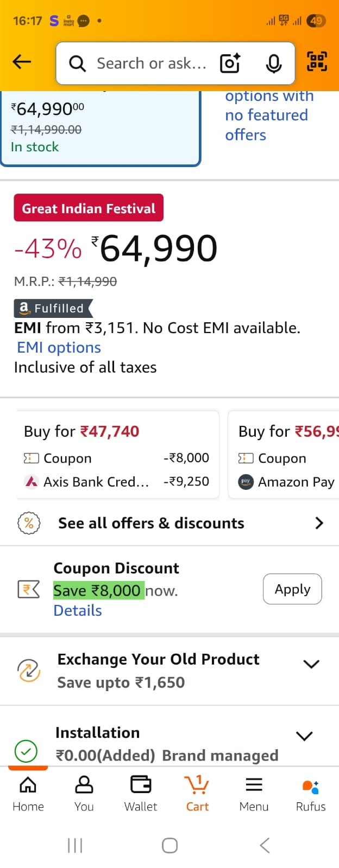
Task: Tap the microphone voice search icon
Action: 274,63
